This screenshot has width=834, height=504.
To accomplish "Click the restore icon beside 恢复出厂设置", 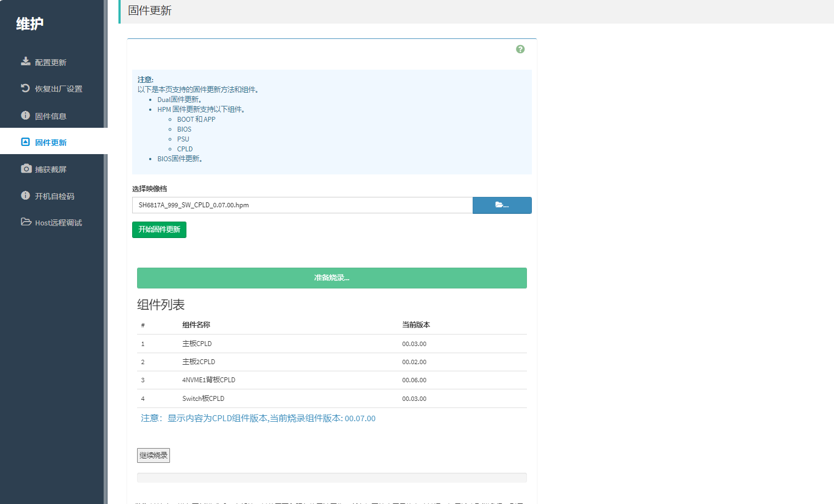I will (25, 88).
